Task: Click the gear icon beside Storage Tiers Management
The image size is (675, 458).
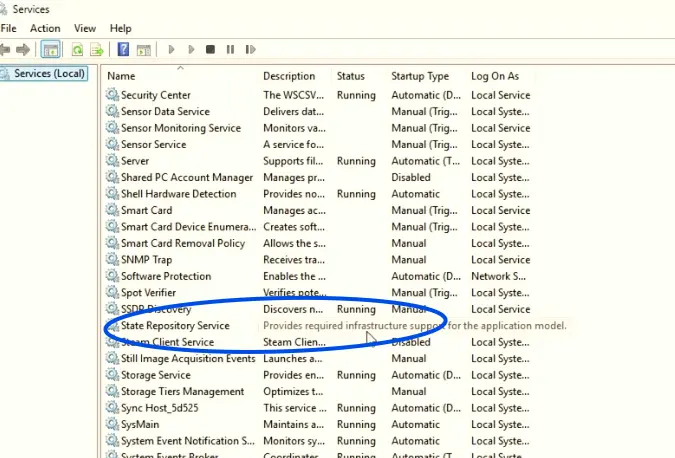Action: [x=112, y=391]
